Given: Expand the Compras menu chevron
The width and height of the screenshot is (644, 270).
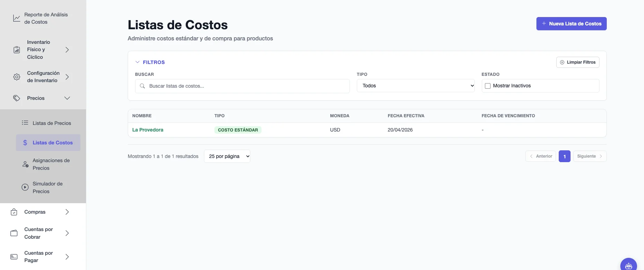Looking at the screenshot, I should pos(67,212).
